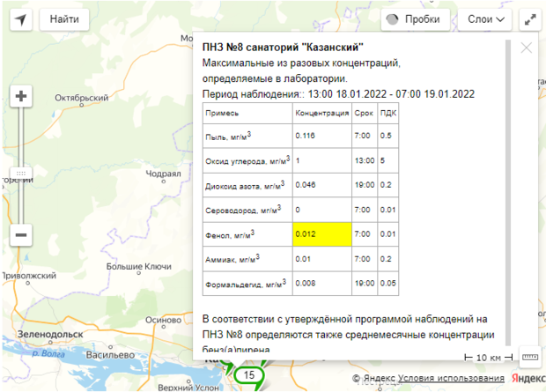Click the green cluster marker 15
Screen dimensions: 546x392
tap(250, 375)
